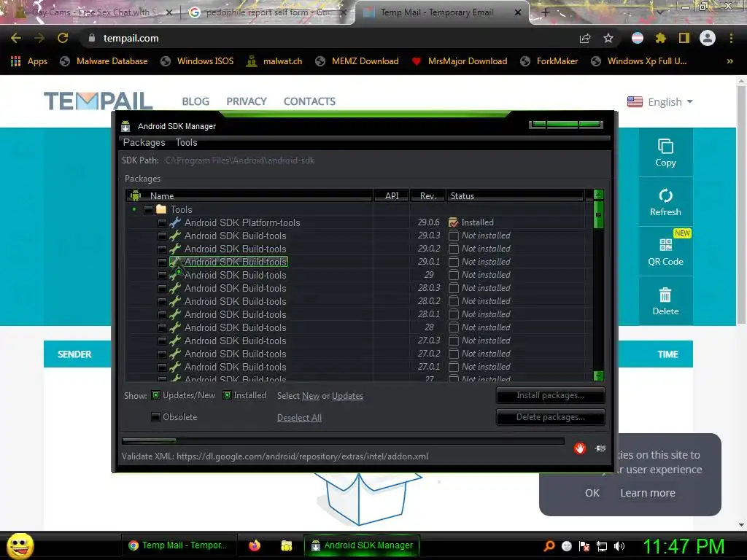Check the Android SDK Platform-tools package checkbox
Viewport: 747px width, 560px height.
pos(162,223)
